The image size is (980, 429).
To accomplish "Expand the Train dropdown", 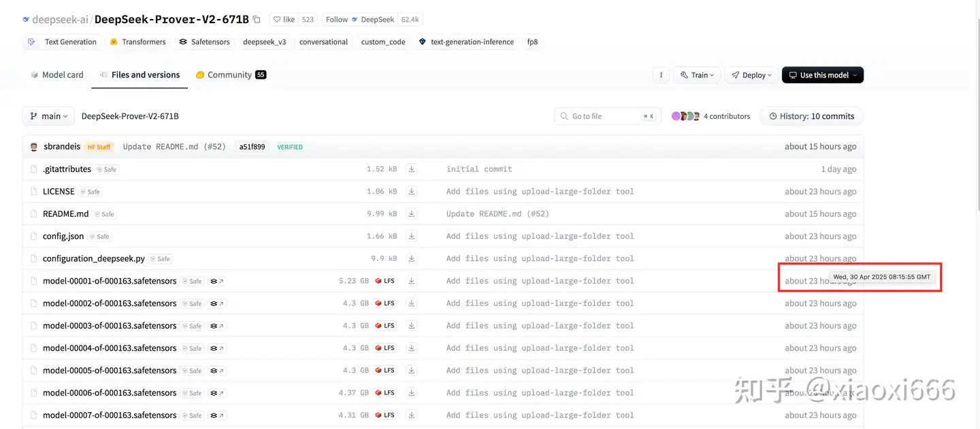I will [x=697, y=75].
